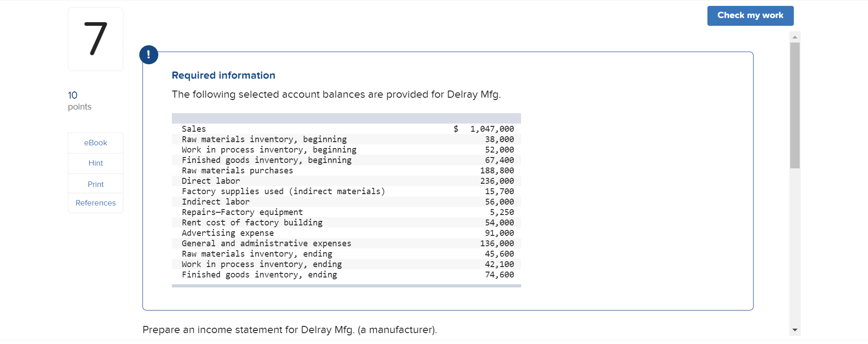Click the Required information heading
Viewport: 868px width, 344px height.
[223, 76]
